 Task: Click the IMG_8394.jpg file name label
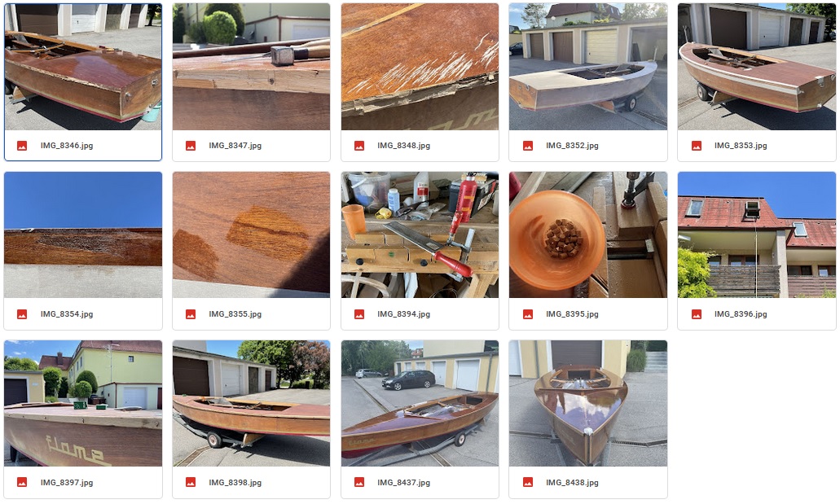coord(403,314)
